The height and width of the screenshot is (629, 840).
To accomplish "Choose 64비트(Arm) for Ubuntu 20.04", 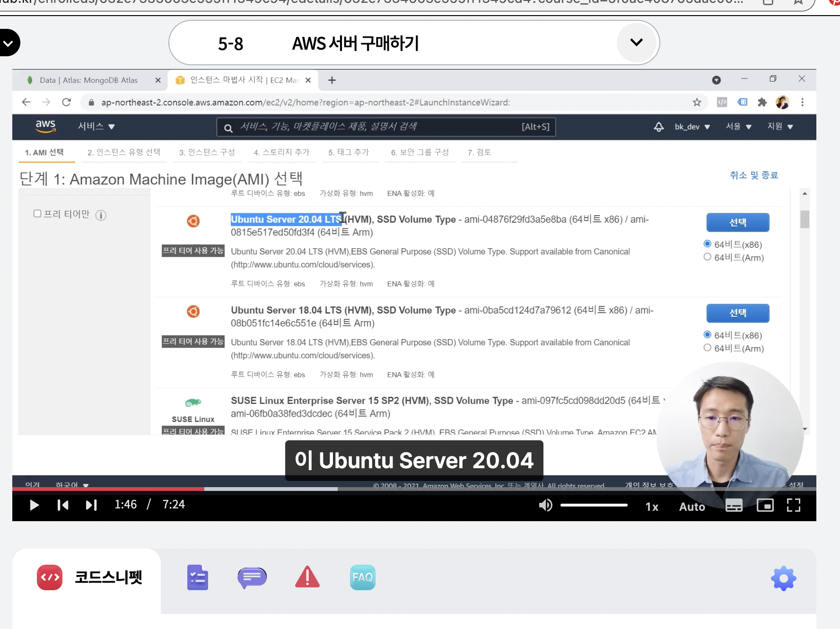I will click(x=708, y=257).
